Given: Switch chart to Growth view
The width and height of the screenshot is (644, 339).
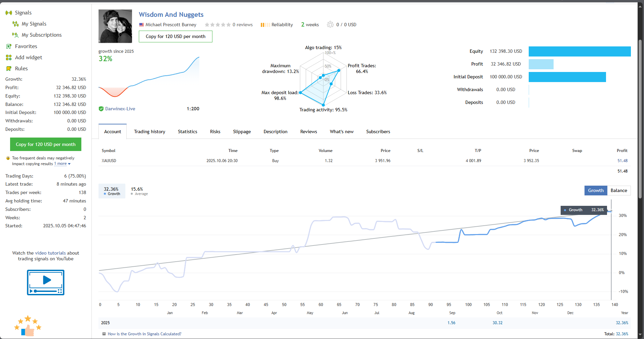Looking at the screenshot, I should tap(596, 190).
